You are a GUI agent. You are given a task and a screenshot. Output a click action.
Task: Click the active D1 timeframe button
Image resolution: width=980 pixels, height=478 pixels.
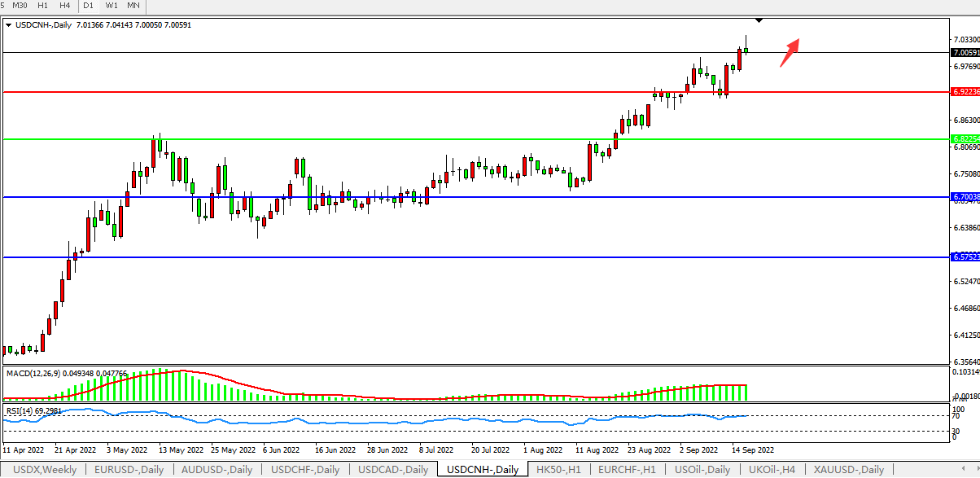pyautogui.click(x=88, y=6)
